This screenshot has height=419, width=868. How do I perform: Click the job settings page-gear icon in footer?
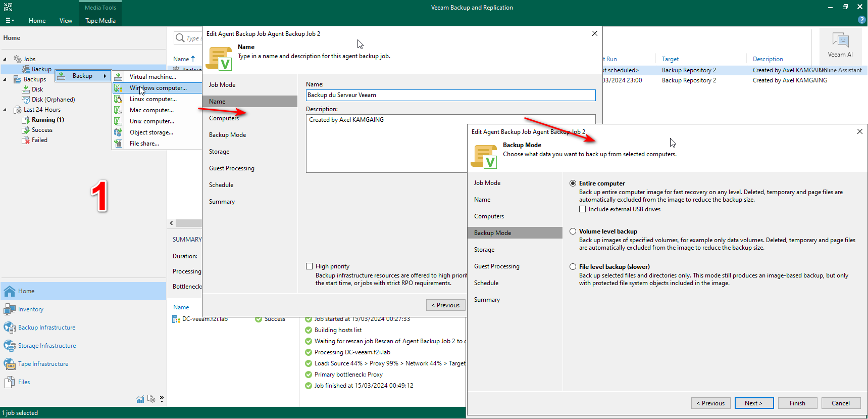(x=151, y=399)
